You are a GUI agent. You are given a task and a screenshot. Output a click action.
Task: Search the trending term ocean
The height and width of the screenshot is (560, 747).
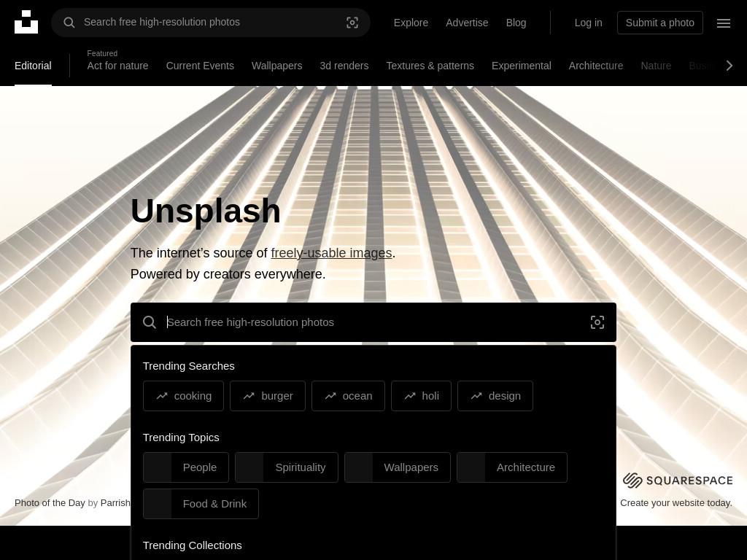348,396
